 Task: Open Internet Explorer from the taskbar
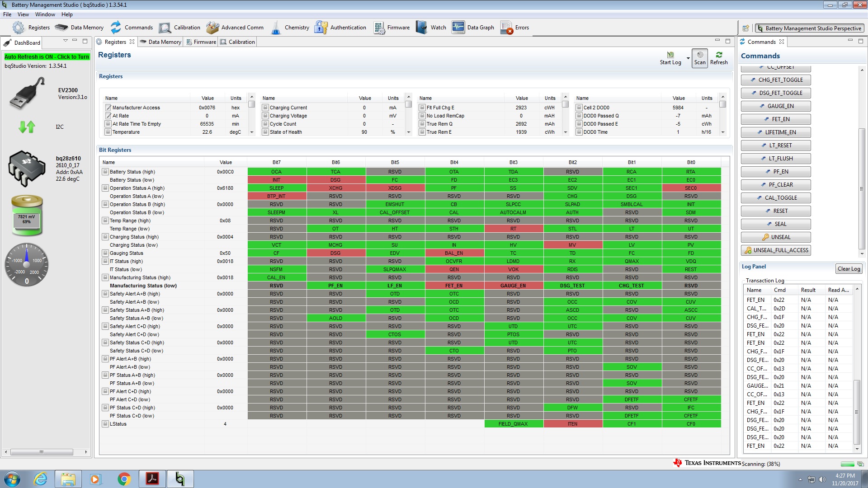[x=41, y=479]
